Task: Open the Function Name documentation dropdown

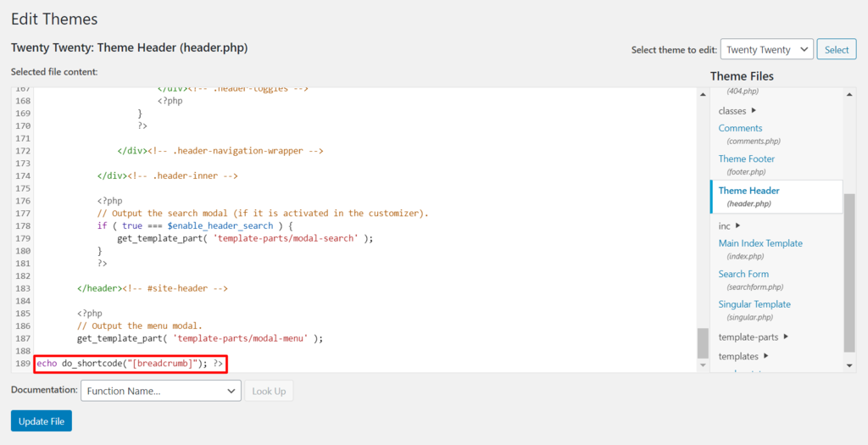Action: click(x=161, y=391)
